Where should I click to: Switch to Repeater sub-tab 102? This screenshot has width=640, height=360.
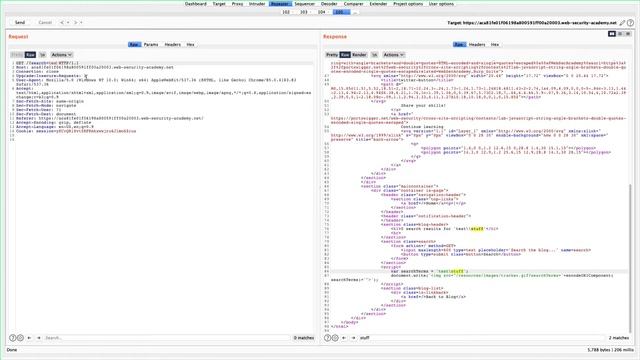(x=287, y=12)
